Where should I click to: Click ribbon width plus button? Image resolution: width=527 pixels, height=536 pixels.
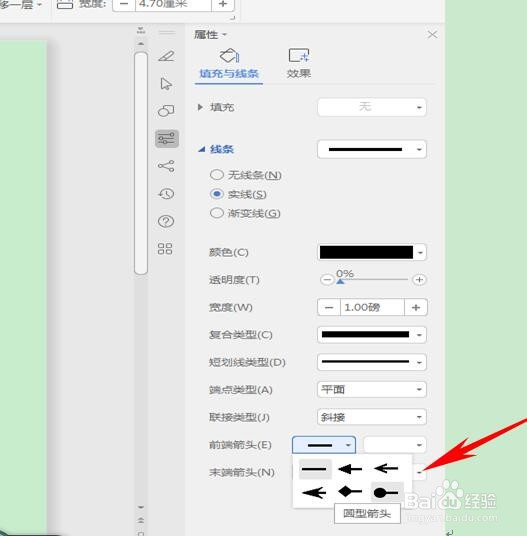coord(223,4)
